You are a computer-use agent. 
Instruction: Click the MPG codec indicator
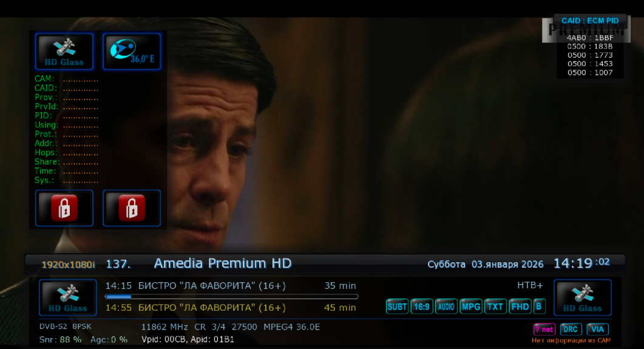coord(470,307)
